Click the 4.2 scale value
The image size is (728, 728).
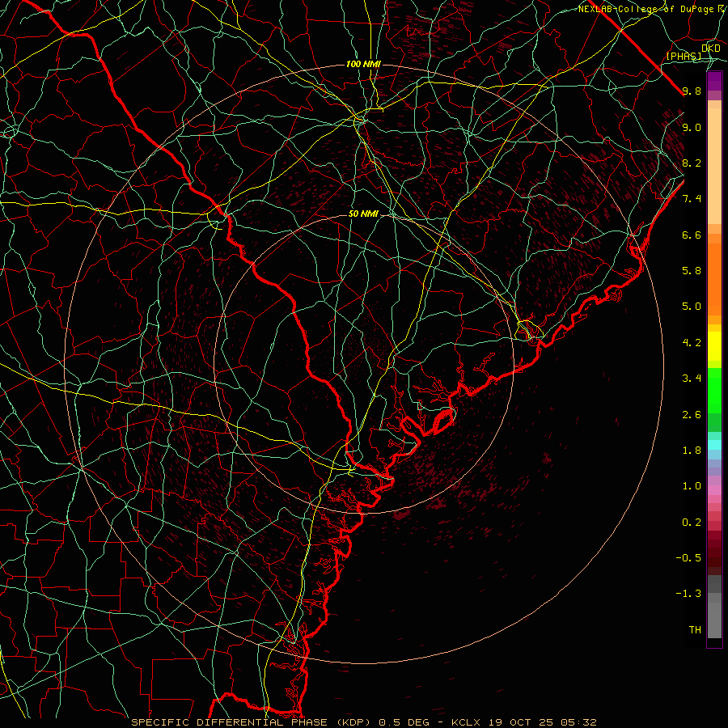[692, 343]
